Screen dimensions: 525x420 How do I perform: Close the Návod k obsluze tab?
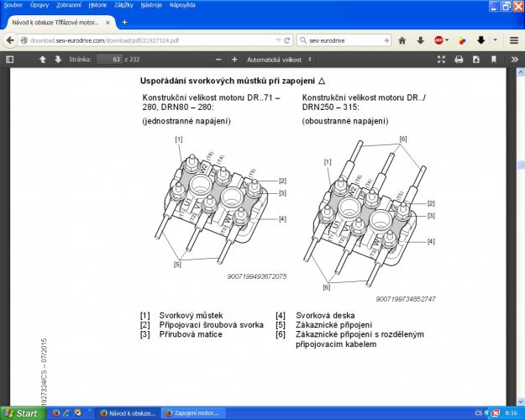(108, 23)
